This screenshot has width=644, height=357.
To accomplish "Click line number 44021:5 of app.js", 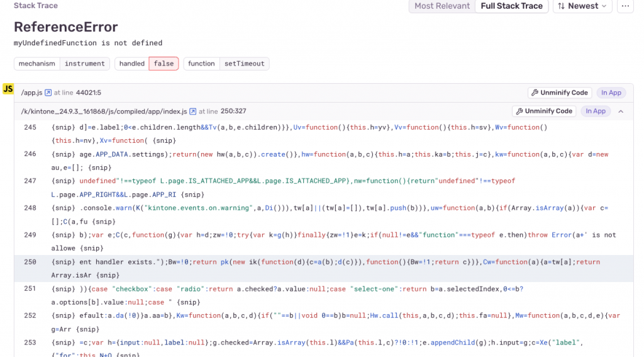I will coord(88,93).
